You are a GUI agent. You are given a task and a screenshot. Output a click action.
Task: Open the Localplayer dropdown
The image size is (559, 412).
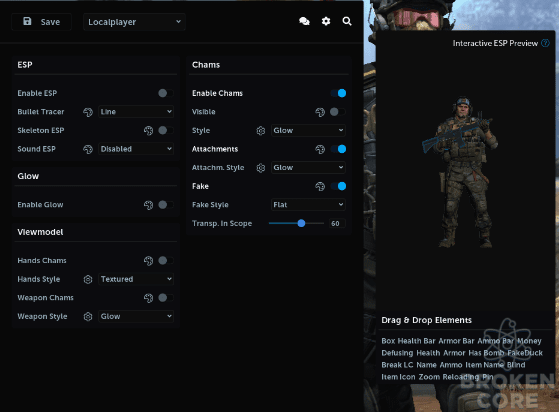pos(134,22)
